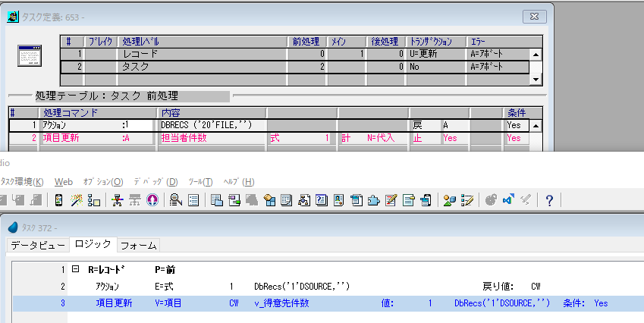Select the 項目更新 v_得意先件数 logic row
This screenshot has width=644, height=323.
tap(303, 303)
